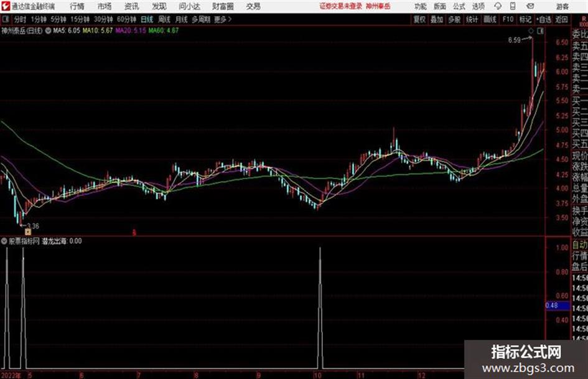Click the diamond icon above price axis

(531, 31)
